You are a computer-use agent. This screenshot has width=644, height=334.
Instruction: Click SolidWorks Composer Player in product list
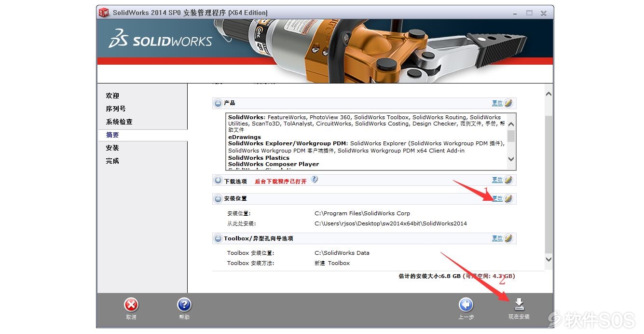pyautogui.click(x=274, y=164)
